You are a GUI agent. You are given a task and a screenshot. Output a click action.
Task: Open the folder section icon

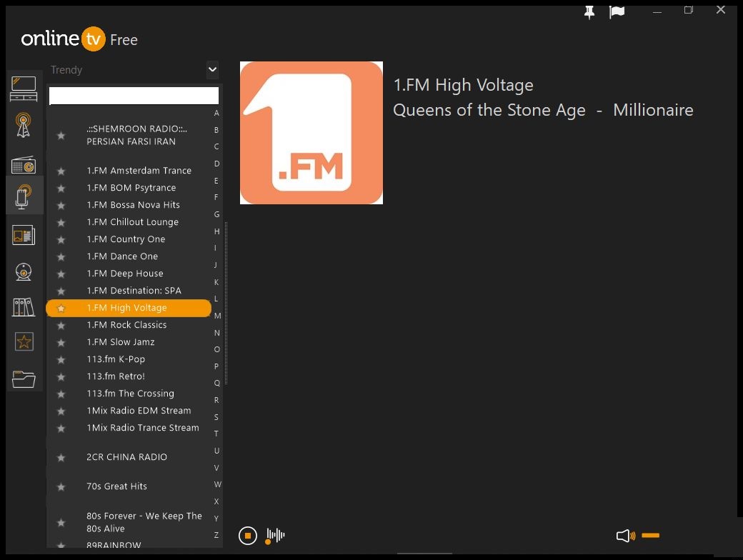click(x=24, y=379)
